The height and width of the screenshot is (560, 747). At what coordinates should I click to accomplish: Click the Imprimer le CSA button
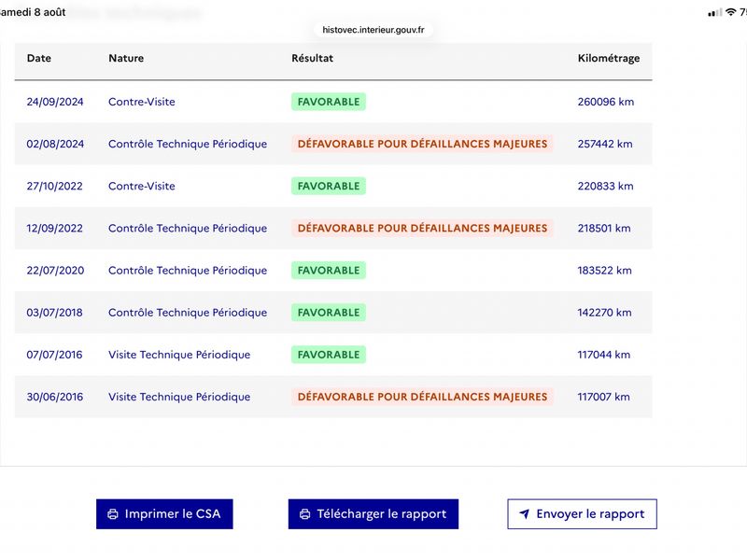(164, 514)
